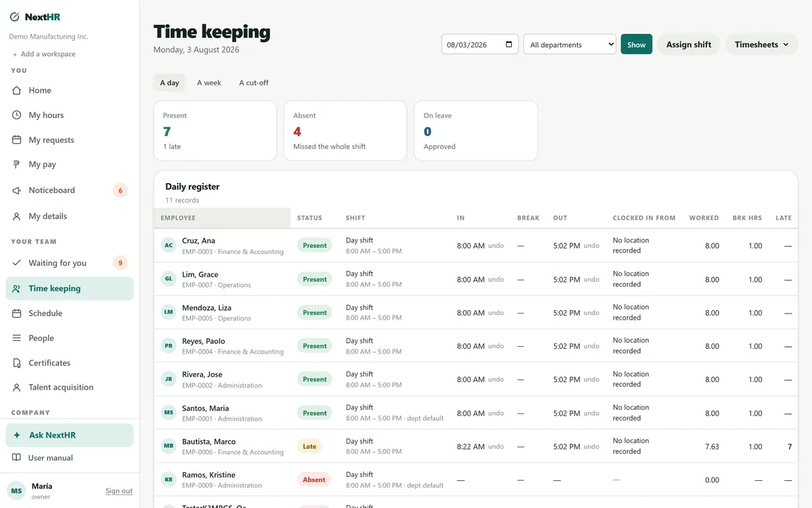
Task: Click the Assign shift button
Action: [x=689, y=45]
